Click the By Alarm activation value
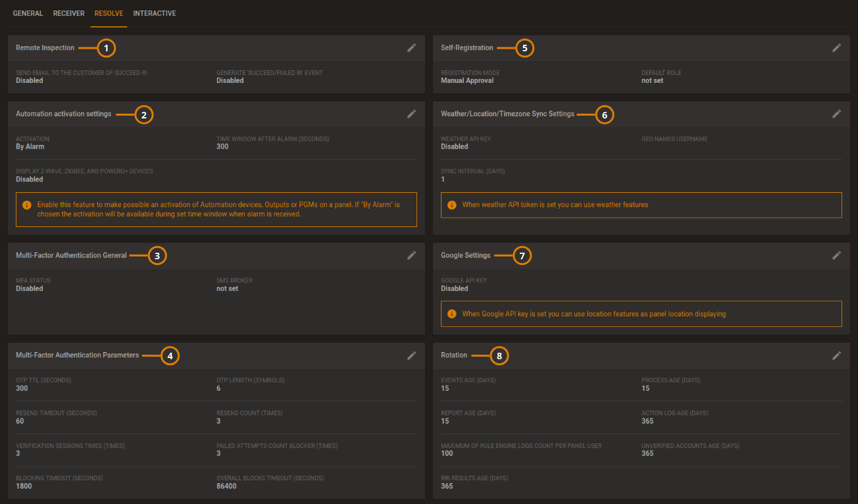Screen dimensions: 858x504 coord(30,146)
